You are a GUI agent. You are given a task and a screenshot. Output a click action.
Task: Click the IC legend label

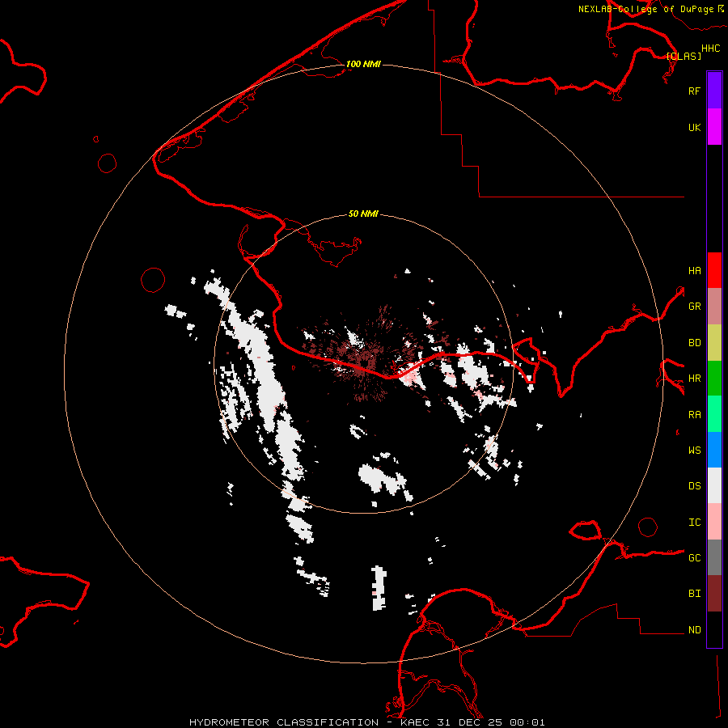[694, 522]
